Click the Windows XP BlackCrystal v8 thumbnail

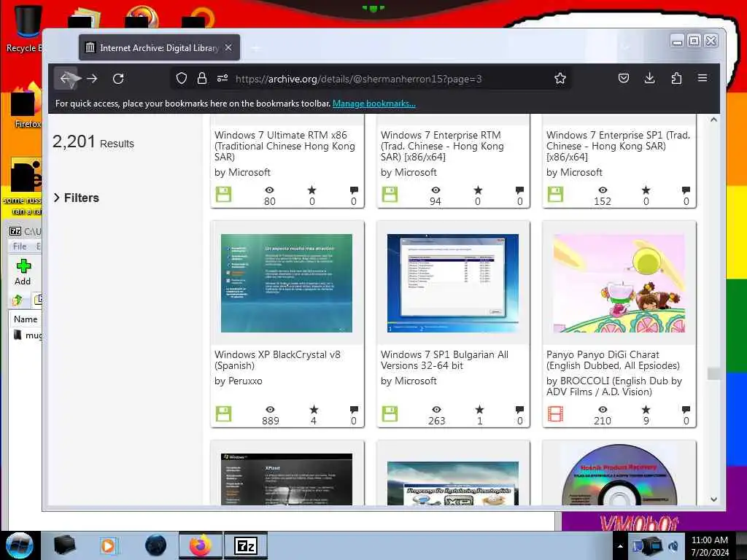coord(287,284)
